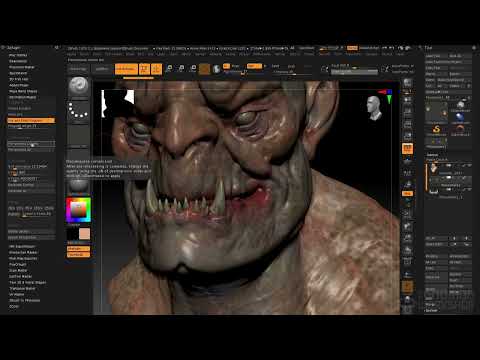Toggle the Zadd button on top shelf

[275, 66]
